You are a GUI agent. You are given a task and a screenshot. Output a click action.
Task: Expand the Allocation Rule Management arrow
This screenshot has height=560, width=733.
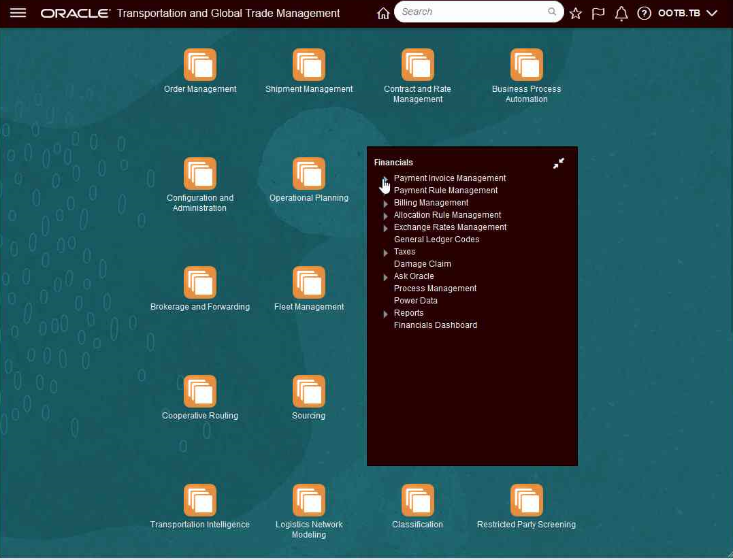[x=385, y=216]
